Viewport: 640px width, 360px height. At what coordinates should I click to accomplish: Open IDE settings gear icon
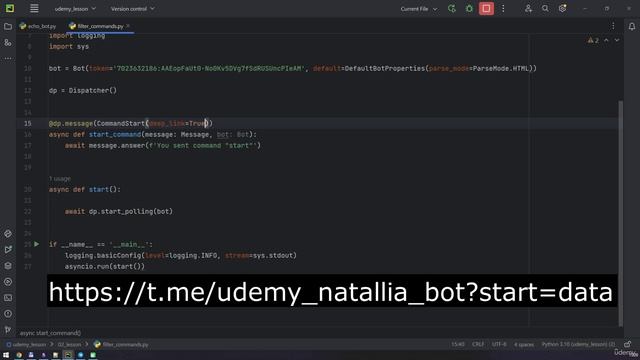tap(562, 9)
